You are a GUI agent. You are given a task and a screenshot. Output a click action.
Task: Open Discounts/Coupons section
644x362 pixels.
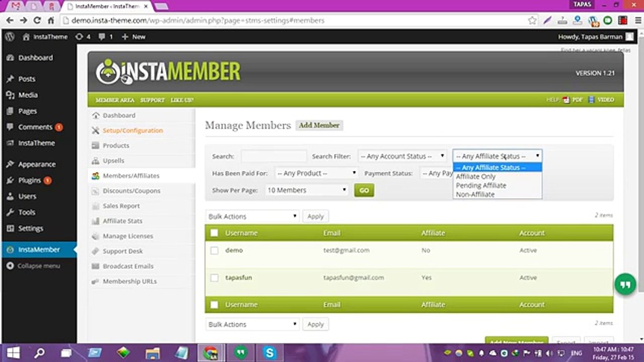(131, 191)
